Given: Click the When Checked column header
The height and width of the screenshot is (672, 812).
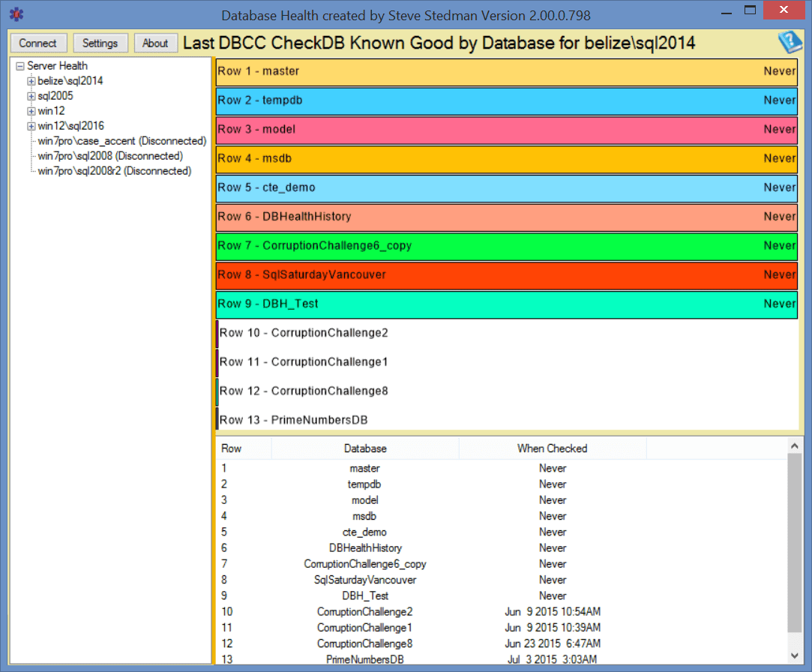Looking at the screenshot, I should click(x=552, y=448).
